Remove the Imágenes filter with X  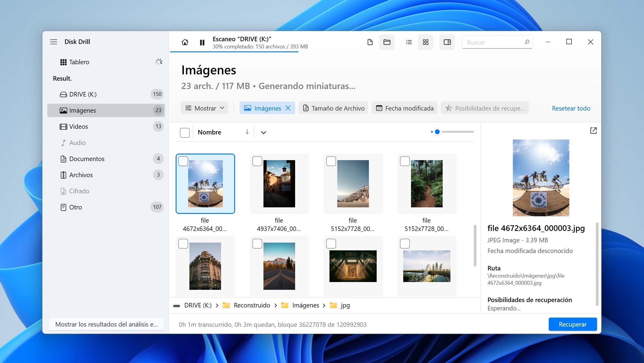288,108
